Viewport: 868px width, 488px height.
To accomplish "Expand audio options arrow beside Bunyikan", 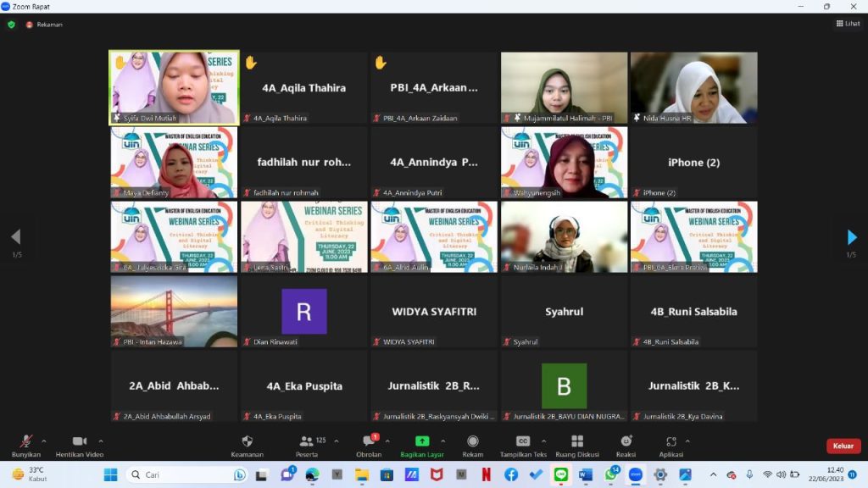I will pyautogui.click(x=44, y=441).
